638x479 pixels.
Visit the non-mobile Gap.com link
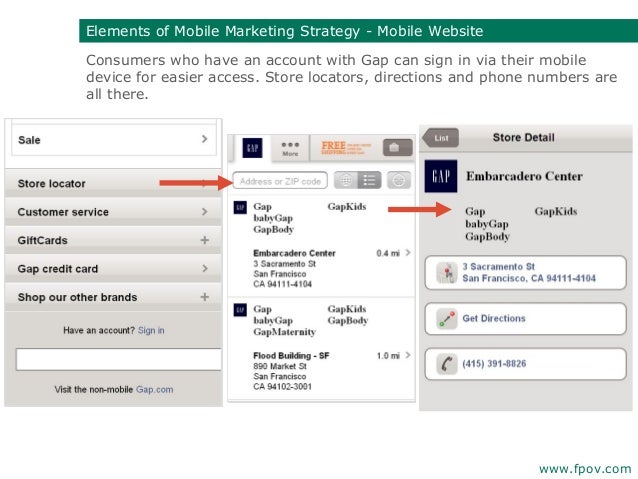(154, 389)
